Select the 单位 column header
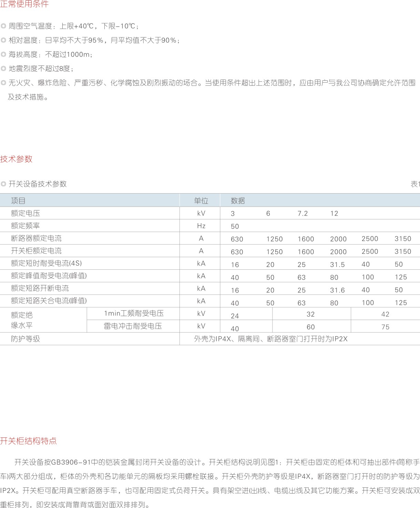Screen dimensions: 420x508 (x=201, y=201)
